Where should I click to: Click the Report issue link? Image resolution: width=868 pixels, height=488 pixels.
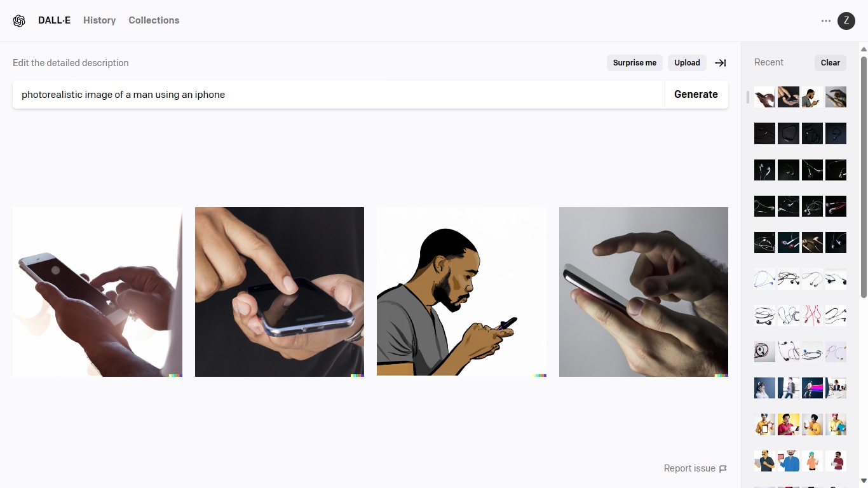(x=689, y=468)
